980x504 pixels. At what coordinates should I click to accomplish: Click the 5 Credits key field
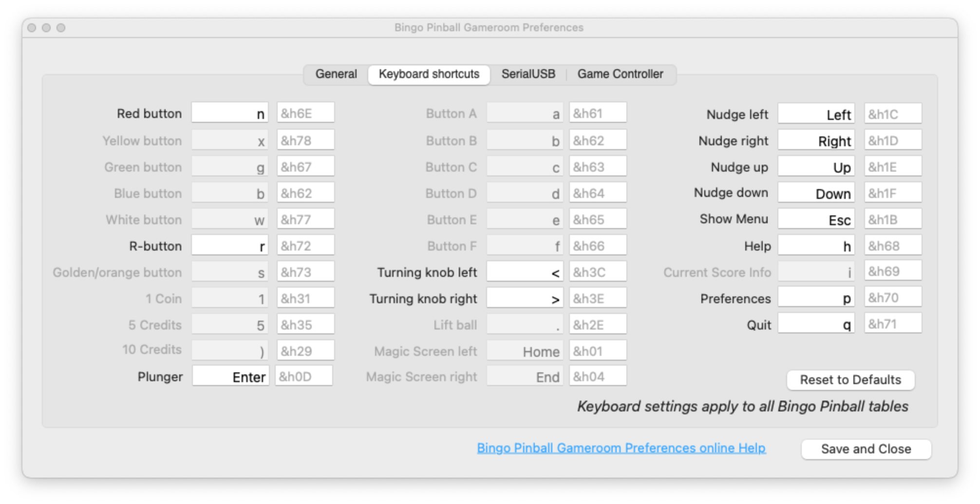(x=230, y=324)
